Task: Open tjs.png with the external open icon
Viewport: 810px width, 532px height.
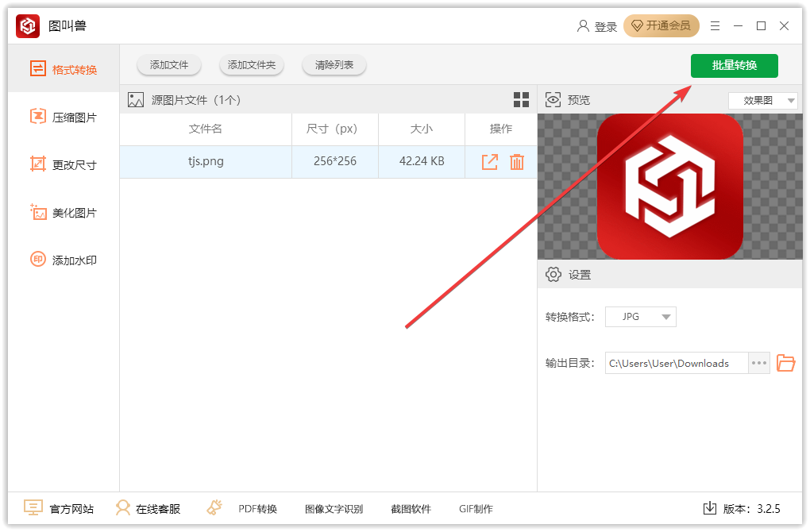Action: [x=490, y=161]
